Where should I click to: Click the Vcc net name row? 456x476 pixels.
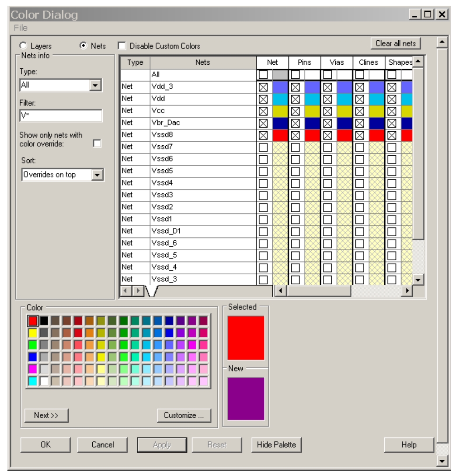tap(203, 111)
